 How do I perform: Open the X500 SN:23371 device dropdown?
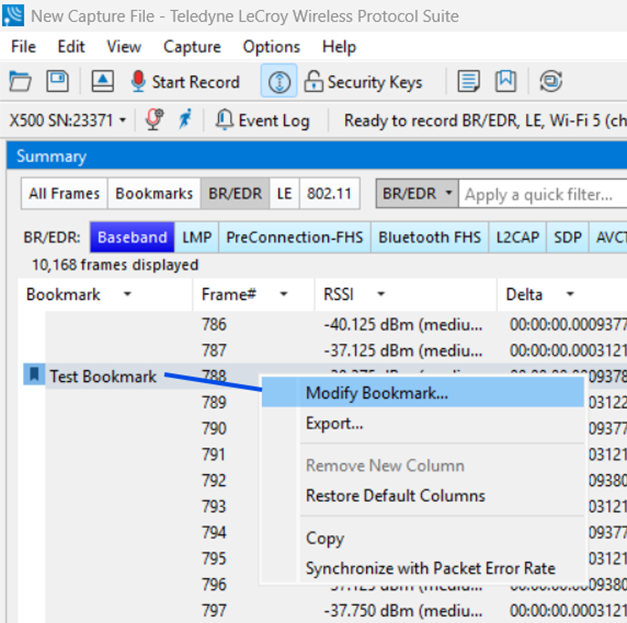click(x=68, y=120)
